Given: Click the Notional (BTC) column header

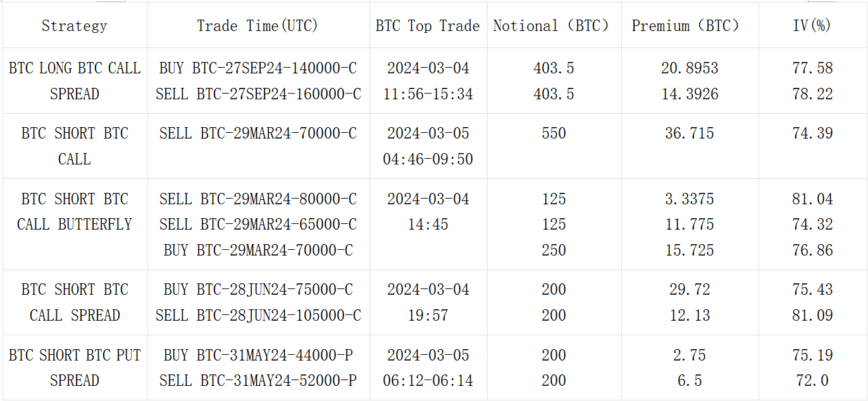Looking at the screenshot, I should 554,26.
